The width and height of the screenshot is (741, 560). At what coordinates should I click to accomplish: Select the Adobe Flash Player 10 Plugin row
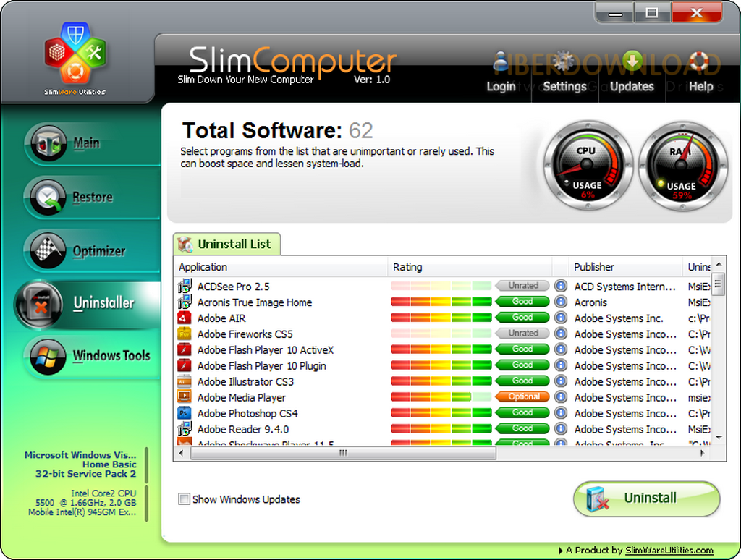(443, 366)
